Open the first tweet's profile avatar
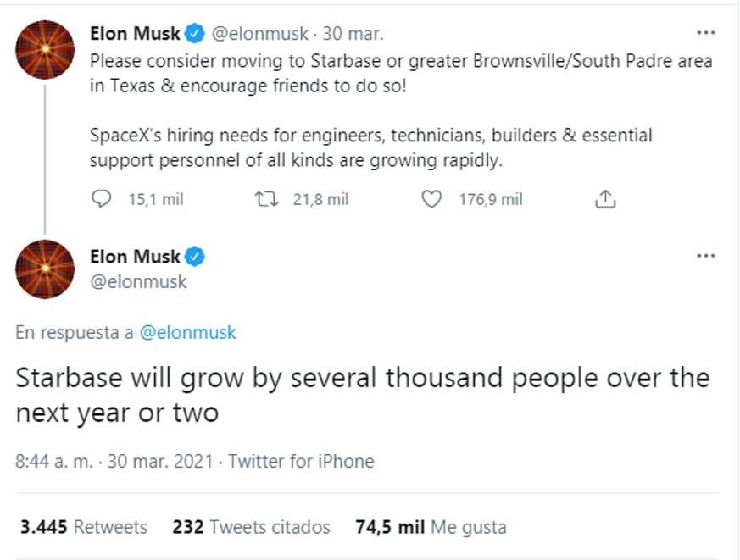 pos(46,50)
